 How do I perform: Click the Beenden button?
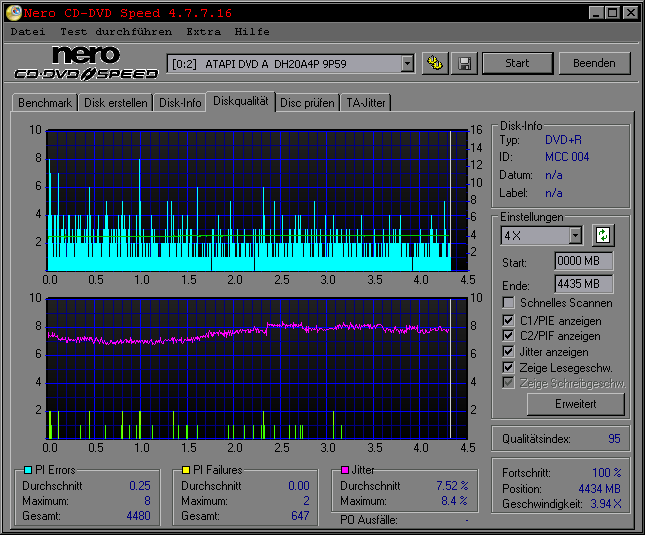(594, 63)
